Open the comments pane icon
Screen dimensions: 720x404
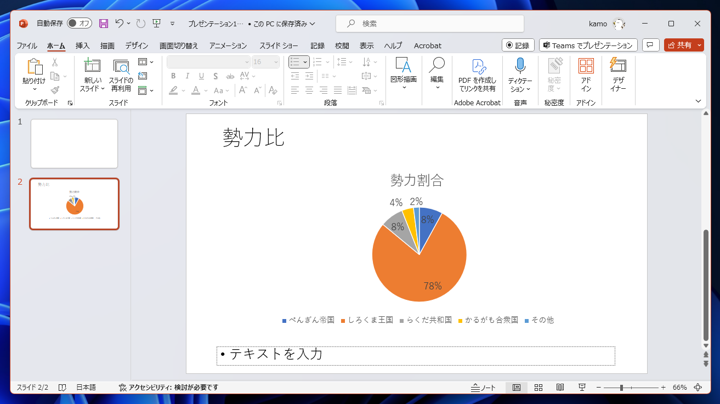click(x=650, y=45)
